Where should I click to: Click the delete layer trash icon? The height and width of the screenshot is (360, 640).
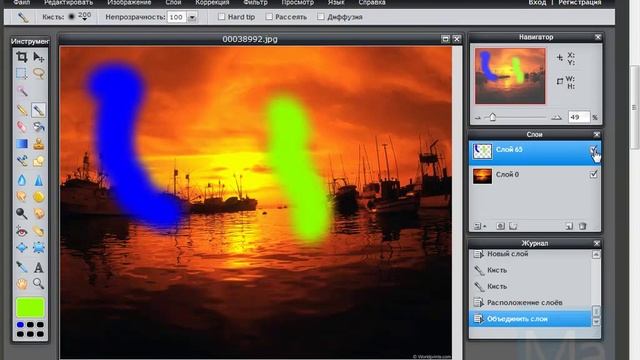coord(583,226)
